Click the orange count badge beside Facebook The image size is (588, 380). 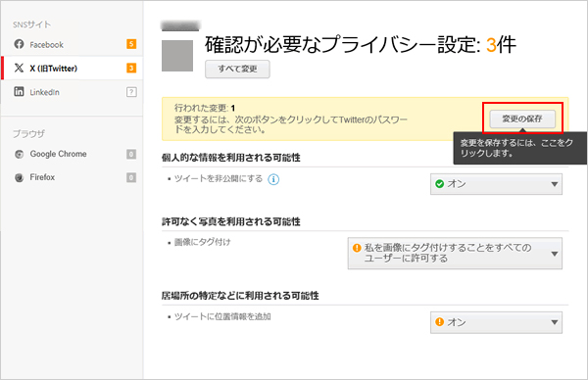(131, 44)
